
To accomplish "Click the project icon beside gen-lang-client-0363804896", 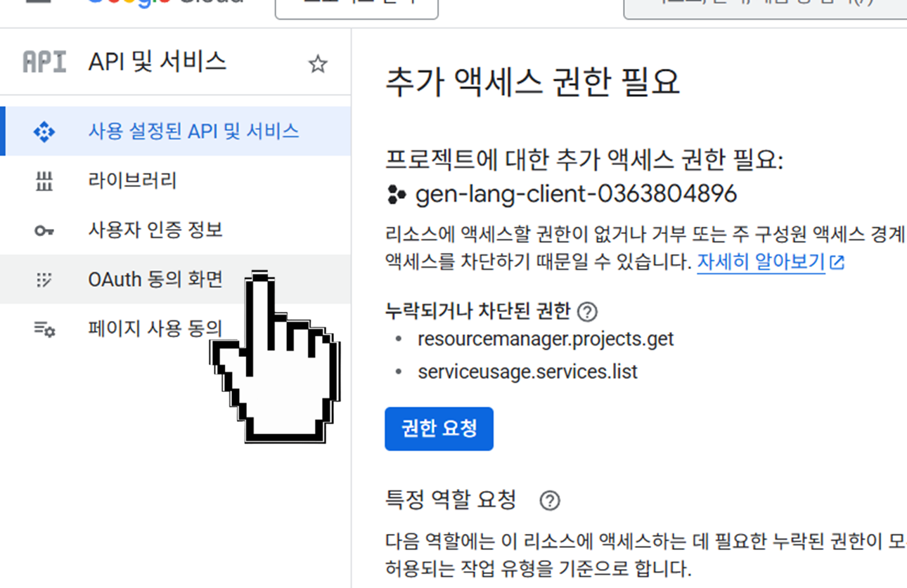I will point(397,194).
